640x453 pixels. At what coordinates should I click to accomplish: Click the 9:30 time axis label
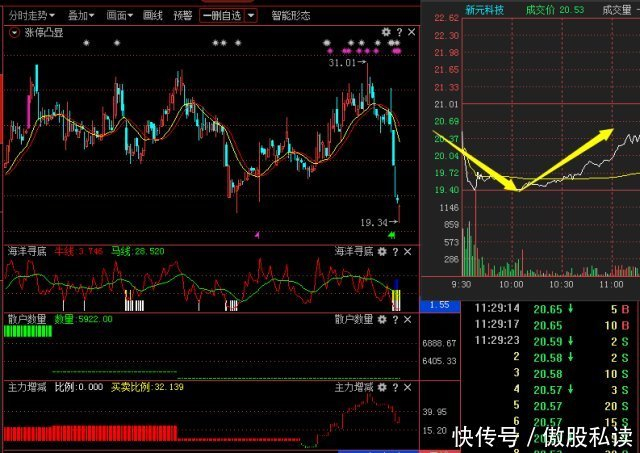[461, 284]
